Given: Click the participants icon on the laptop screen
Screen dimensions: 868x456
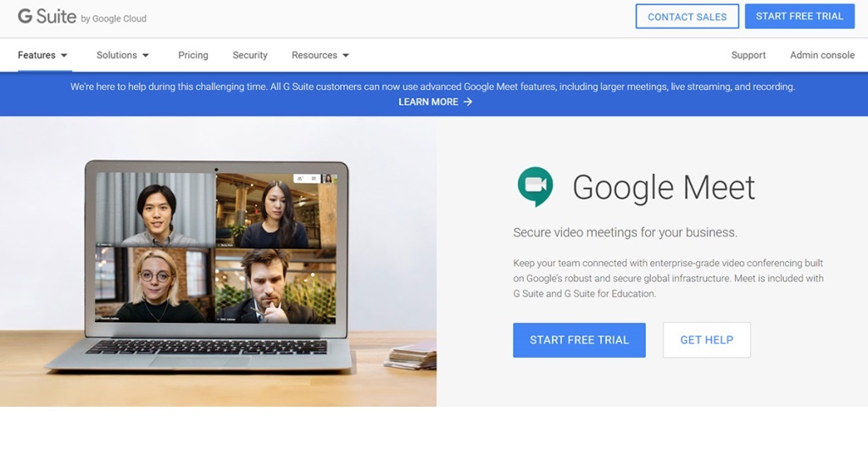Looking at the screenshot, I should pos(302,179).
